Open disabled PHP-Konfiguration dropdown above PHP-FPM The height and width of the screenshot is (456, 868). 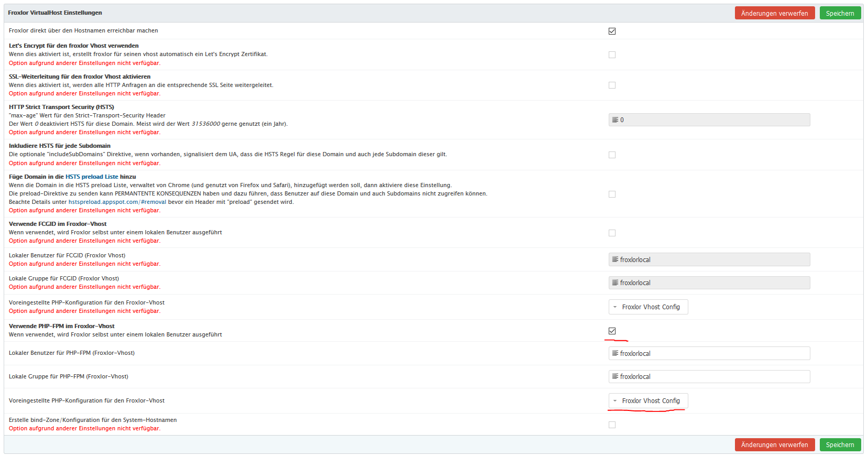coord(649,307)
